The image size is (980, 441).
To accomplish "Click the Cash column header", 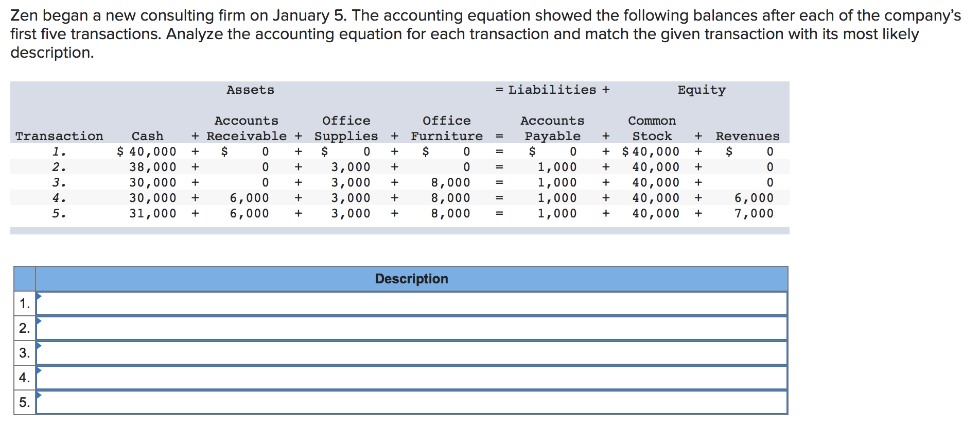I will pyautogui.click(x=148, y=136).
